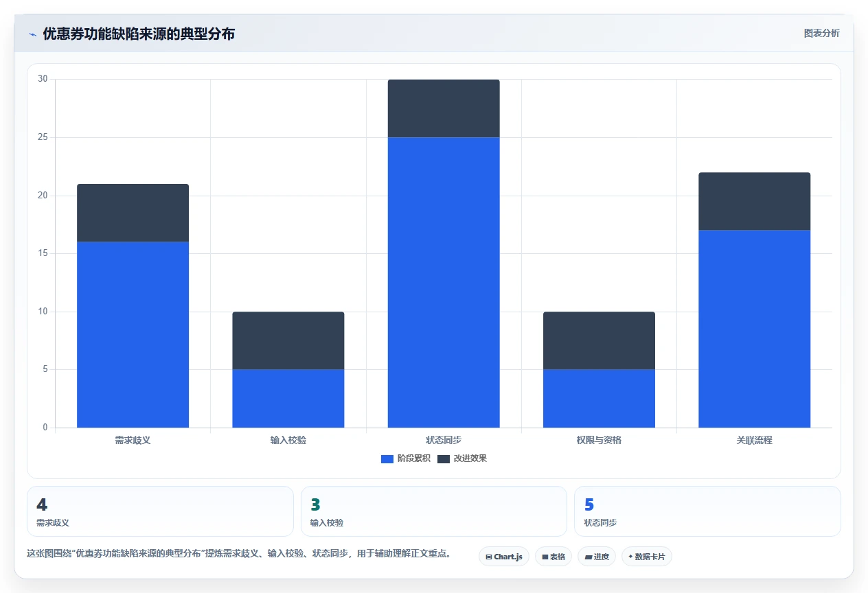The width and height of the screenshot is (868, 593).
Task: Click the y-axis value 15
Action: click(43, 253)
